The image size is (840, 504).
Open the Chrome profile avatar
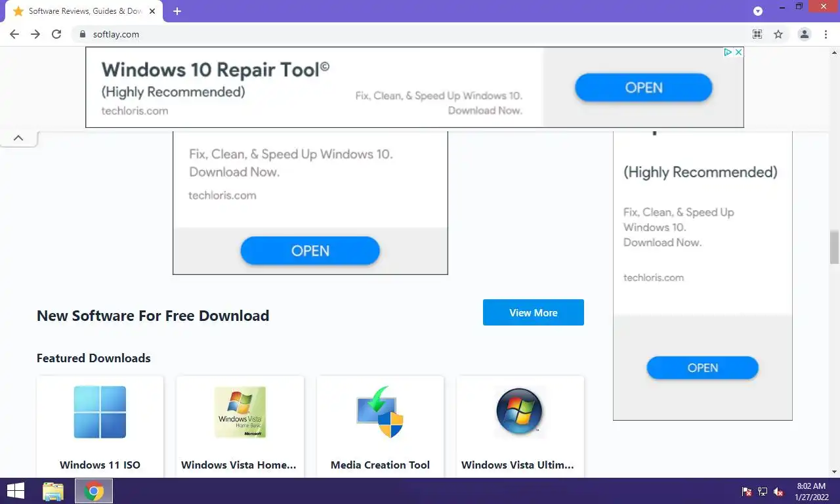(805, 34)
